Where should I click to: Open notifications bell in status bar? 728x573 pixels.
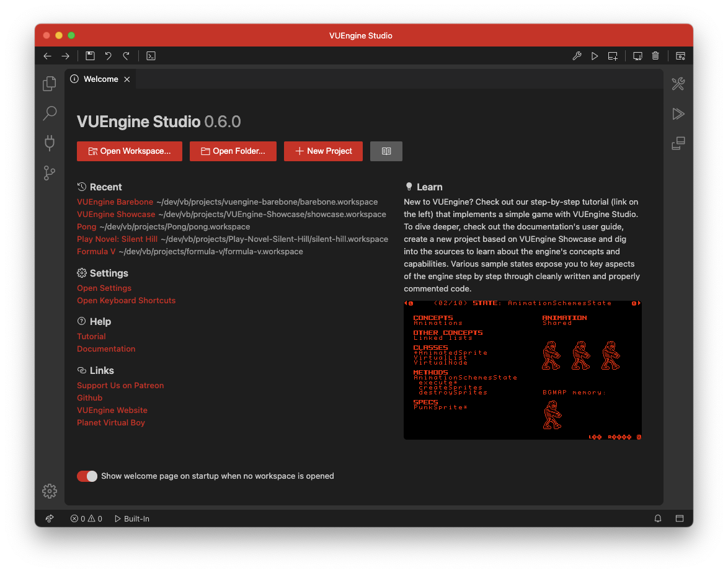[x=658, y=518]
